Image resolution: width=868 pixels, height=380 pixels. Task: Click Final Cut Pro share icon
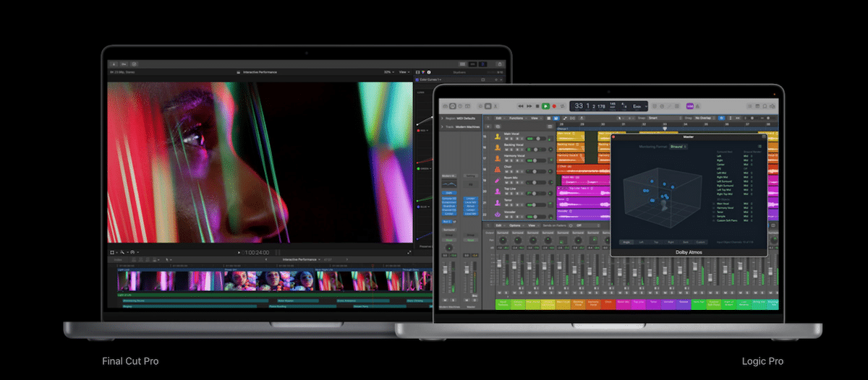point(500,64)
